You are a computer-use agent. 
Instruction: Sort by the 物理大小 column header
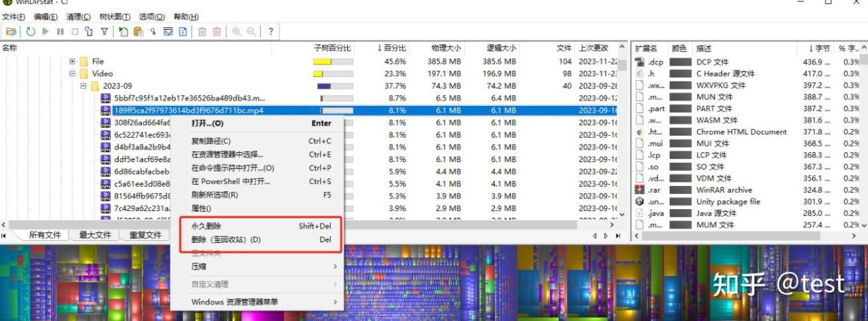point(446,48)
